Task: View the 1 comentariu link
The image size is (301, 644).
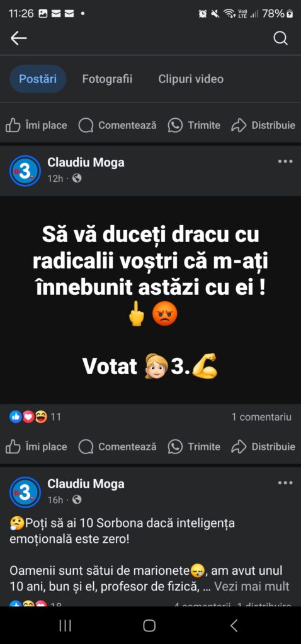Action: tap(261, 417)
